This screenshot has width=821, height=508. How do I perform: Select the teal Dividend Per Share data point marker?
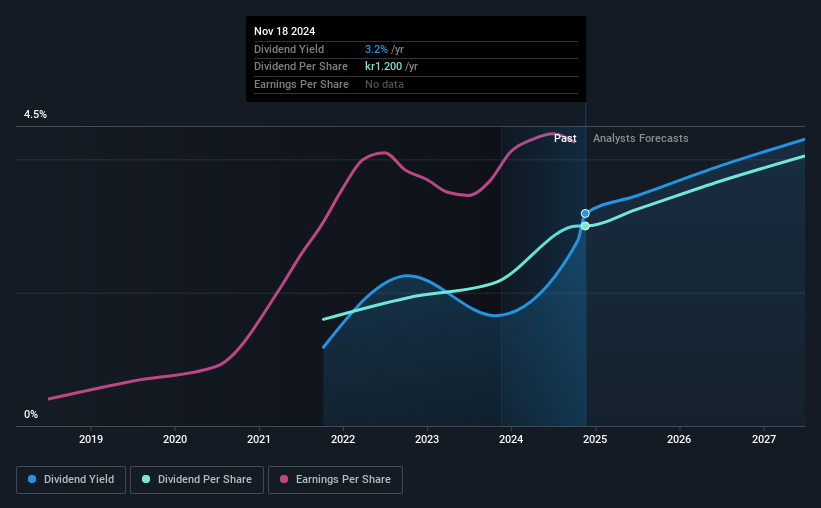[x=585, y=226]
